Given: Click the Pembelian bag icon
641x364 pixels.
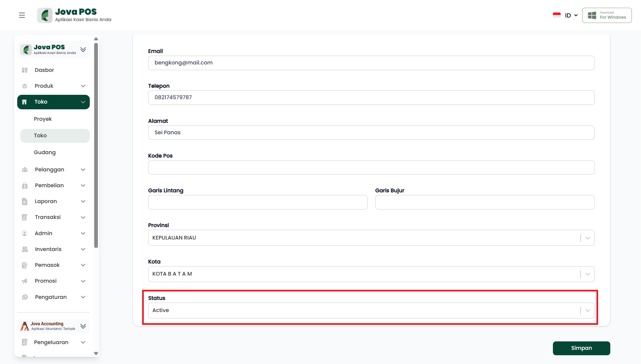Looking at the screenshot, I should tap(25, 186).
